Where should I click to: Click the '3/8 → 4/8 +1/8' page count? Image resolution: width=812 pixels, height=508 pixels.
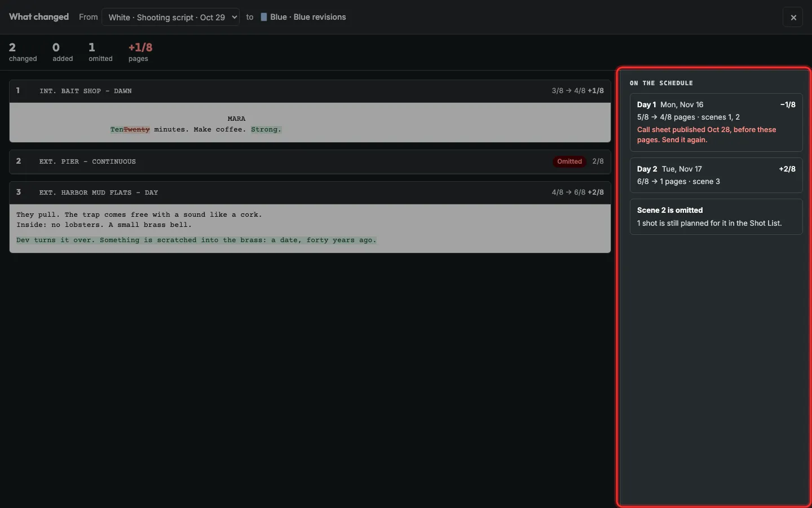click(577, 91)
